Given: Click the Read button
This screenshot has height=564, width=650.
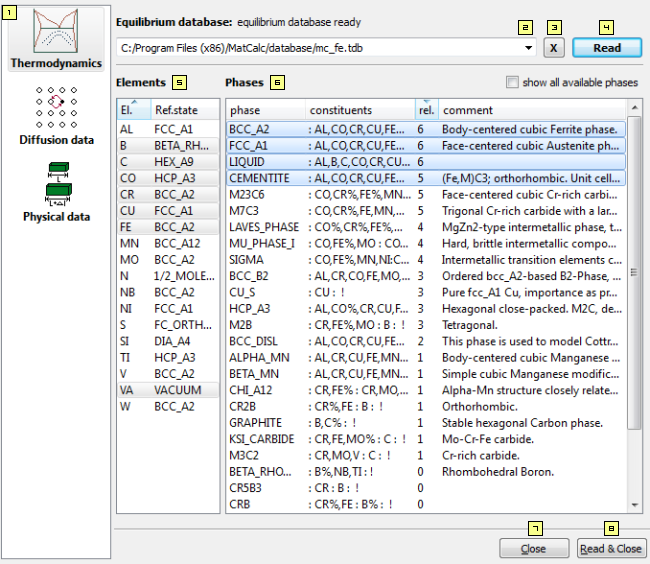Looking at the screenshot, I should coord(607,47).
